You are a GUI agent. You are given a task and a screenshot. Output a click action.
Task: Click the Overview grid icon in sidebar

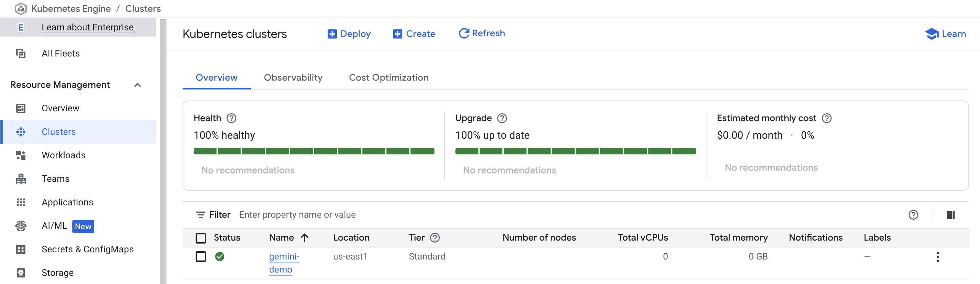[x=21, y=108]
